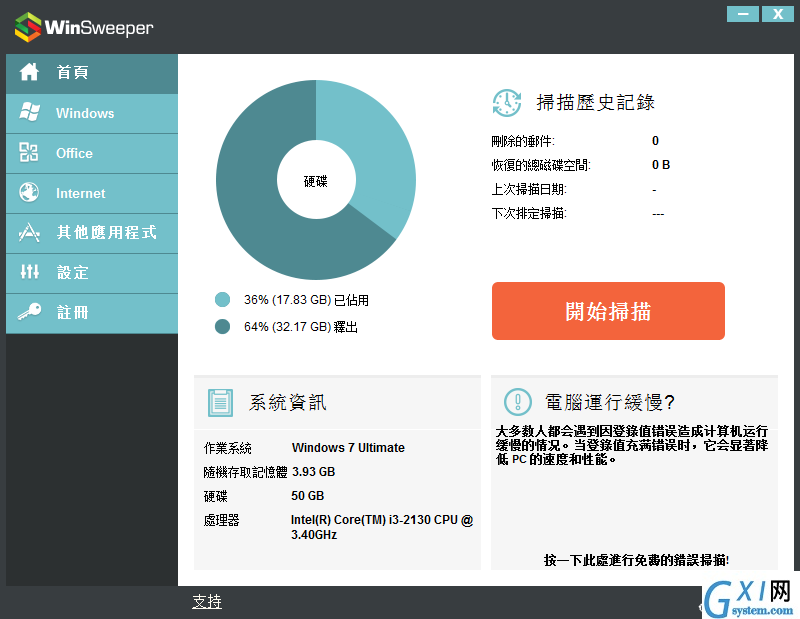Image resolution: width=800 pixels, height=619 pixels.
Task: Open the 支持 support link
Action: click(x=207, y=602)
